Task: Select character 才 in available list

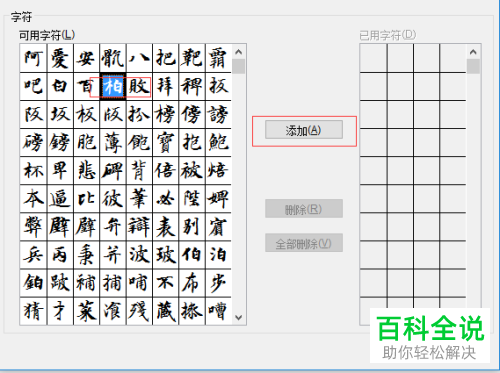Action: (x=60, y=311)
